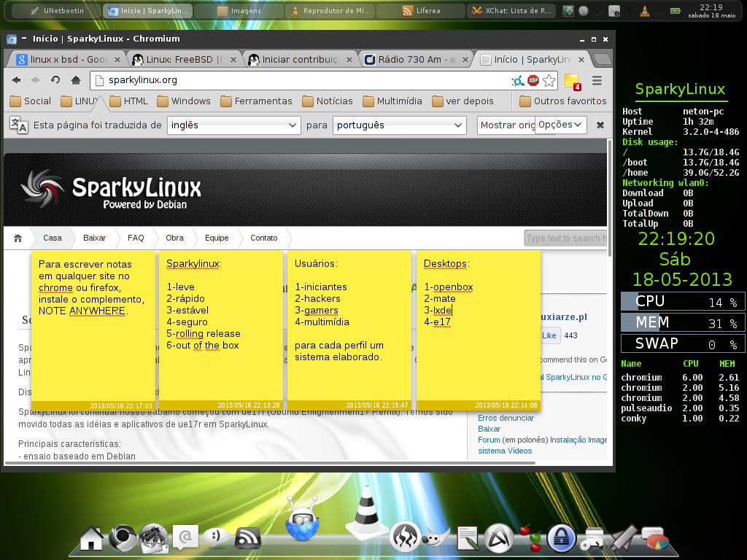Click the browser reload icon
Image resolution: width=747 pixels, height=560 pixels.
click(x=55, y=80)
